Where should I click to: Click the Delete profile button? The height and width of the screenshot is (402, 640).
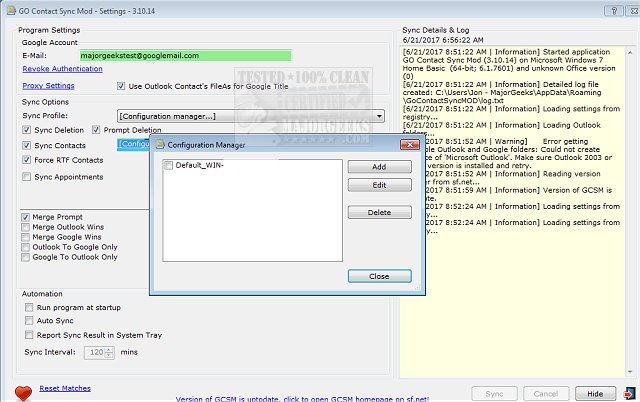click(x=379, y=212)
